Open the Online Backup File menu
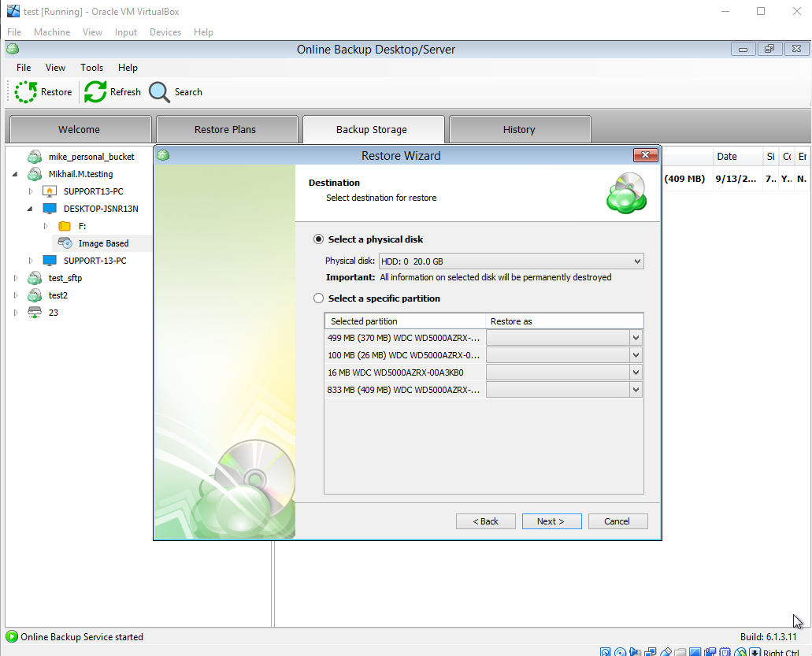 coord(24,68)
